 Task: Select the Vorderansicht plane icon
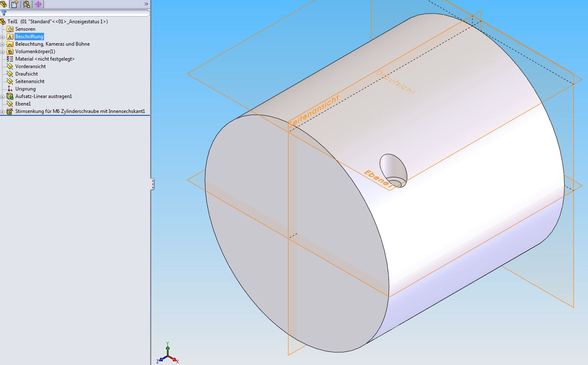(x=10, y=66)
